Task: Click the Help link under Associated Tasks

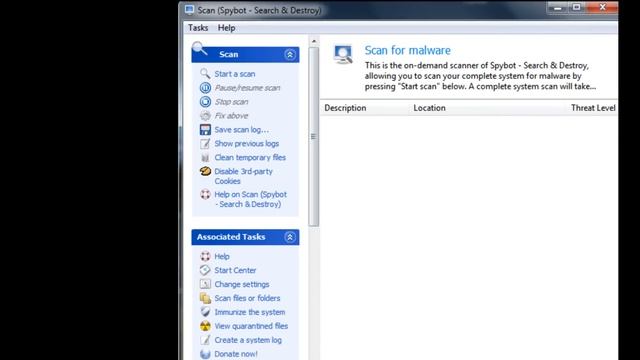Action: click(x=222, y=256)
